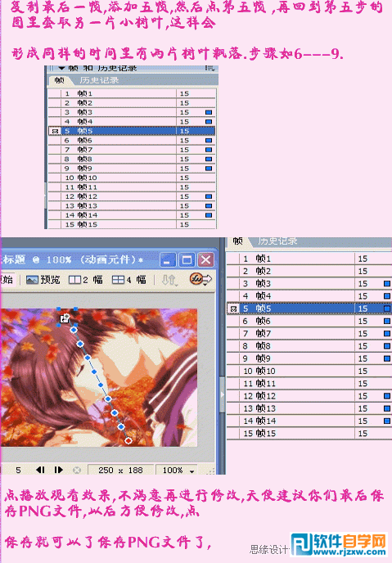
Task: Click the stop playback icon
Action: 77,470
